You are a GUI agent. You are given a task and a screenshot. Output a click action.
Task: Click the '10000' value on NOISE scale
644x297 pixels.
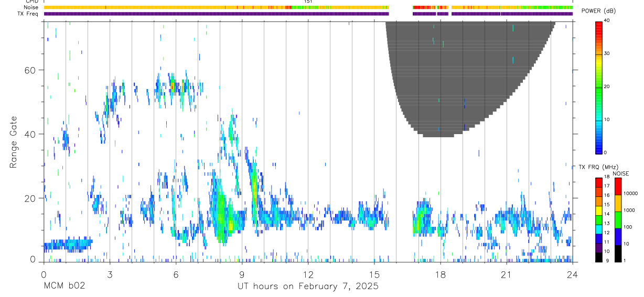[x=630, y=193]
